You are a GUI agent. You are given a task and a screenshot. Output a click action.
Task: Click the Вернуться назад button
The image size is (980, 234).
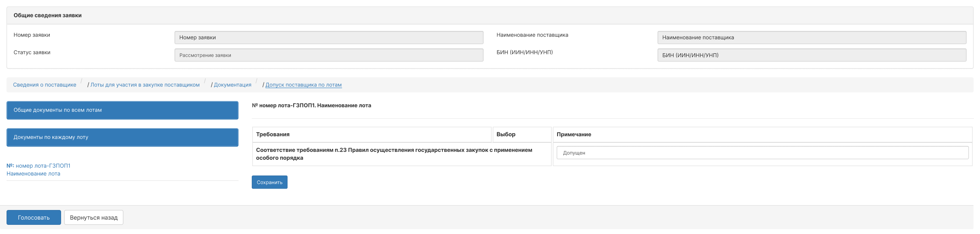(x=94, y=217)
